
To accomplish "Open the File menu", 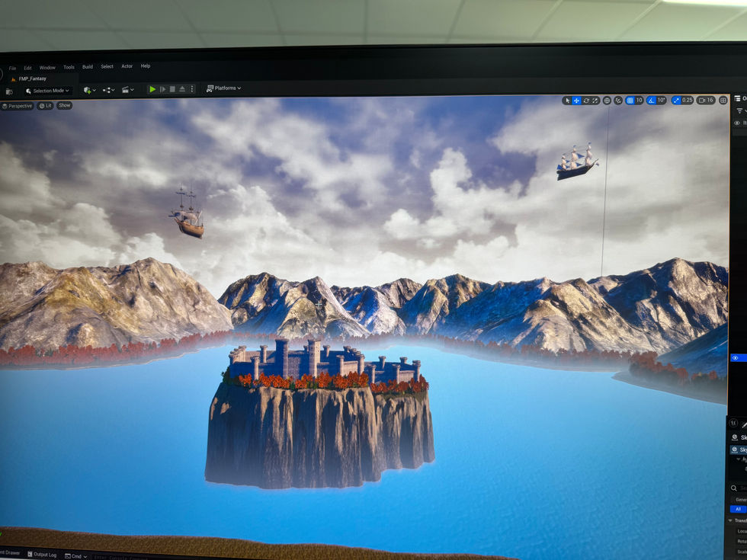I will tap(12, 68).
